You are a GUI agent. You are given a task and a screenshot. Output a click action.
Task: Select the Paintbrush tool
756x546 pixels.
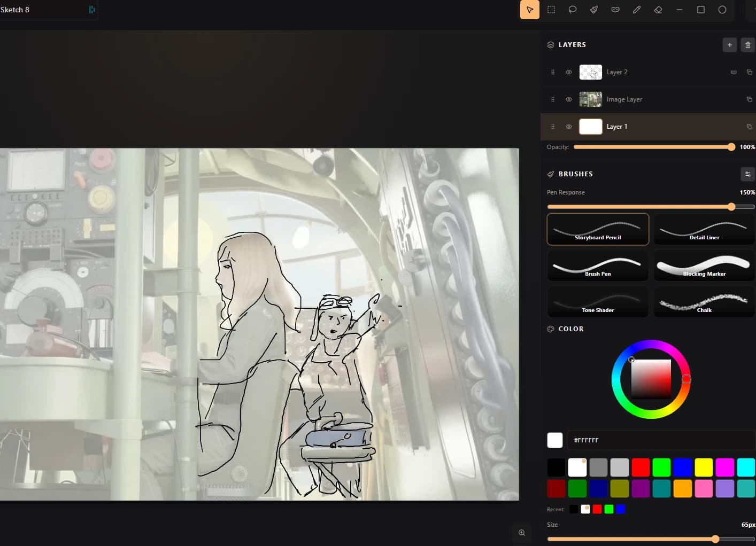coord(594,9)
